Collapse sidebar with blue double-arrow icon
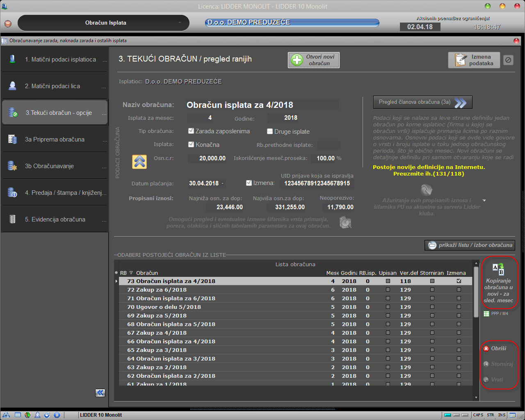The width and height of the screenshot is (525, 420). [100, 393]
